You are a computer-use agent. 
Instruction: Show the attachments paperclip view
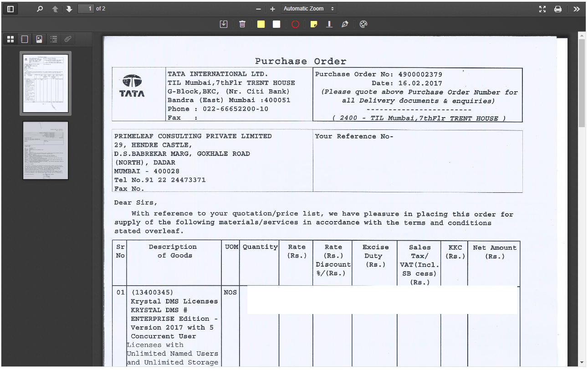[68, 39]
